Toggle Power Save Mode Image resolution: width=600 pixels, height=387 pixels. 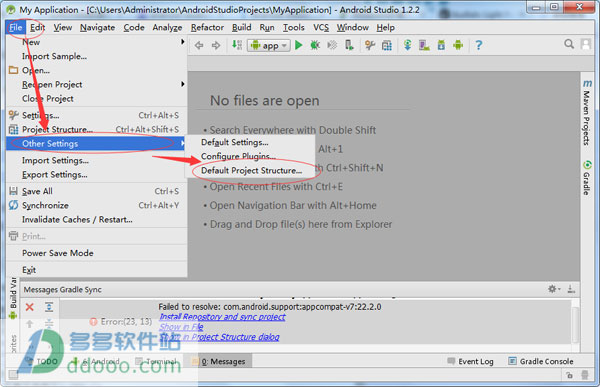coord(96,253)
